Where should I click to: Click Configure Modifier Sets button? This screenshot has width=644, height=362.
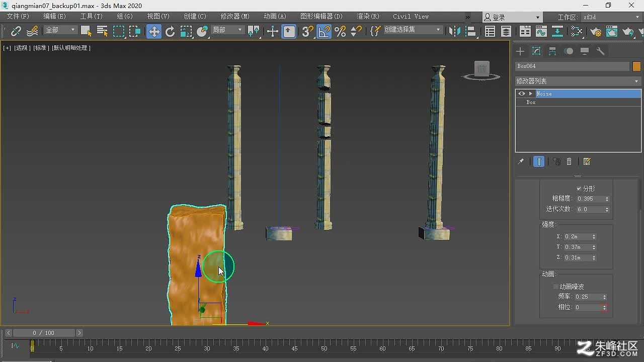587,162
